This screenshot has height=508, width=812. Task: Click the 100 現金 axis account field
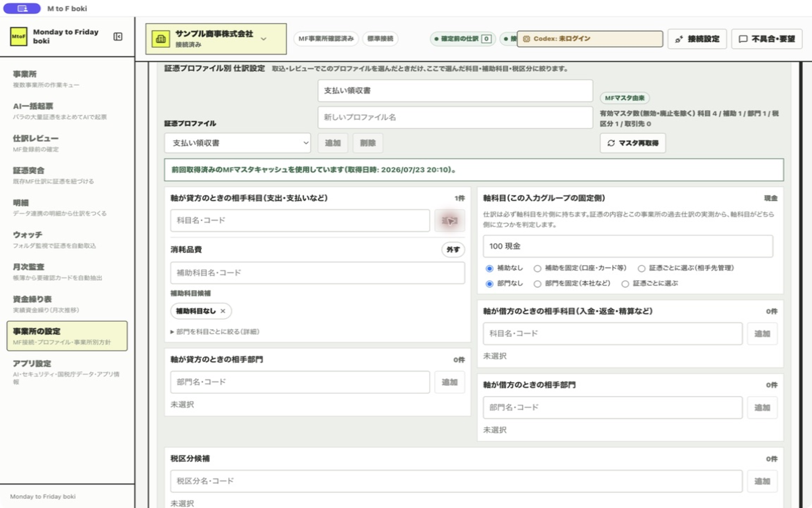628,246
